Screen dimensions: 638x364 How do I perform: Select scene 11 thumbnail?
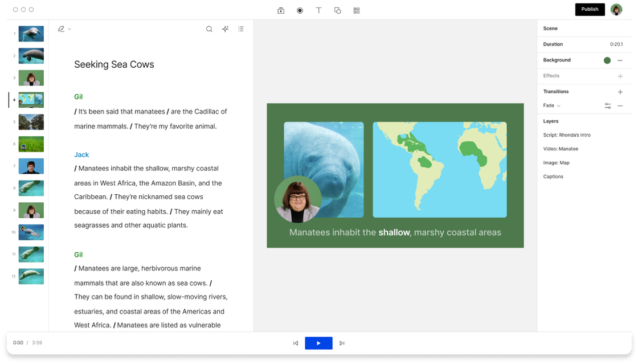click(x=31, y=254)
